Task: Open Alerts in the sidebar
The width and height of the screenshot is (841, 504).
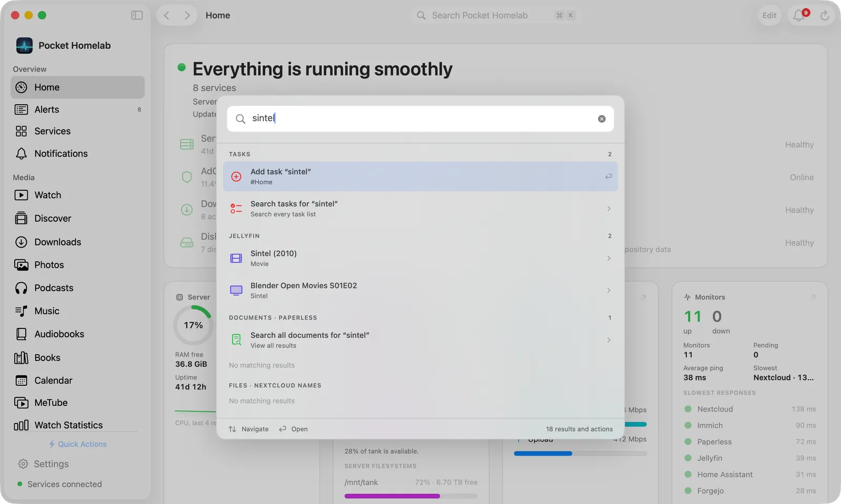Action: point(78,109)
